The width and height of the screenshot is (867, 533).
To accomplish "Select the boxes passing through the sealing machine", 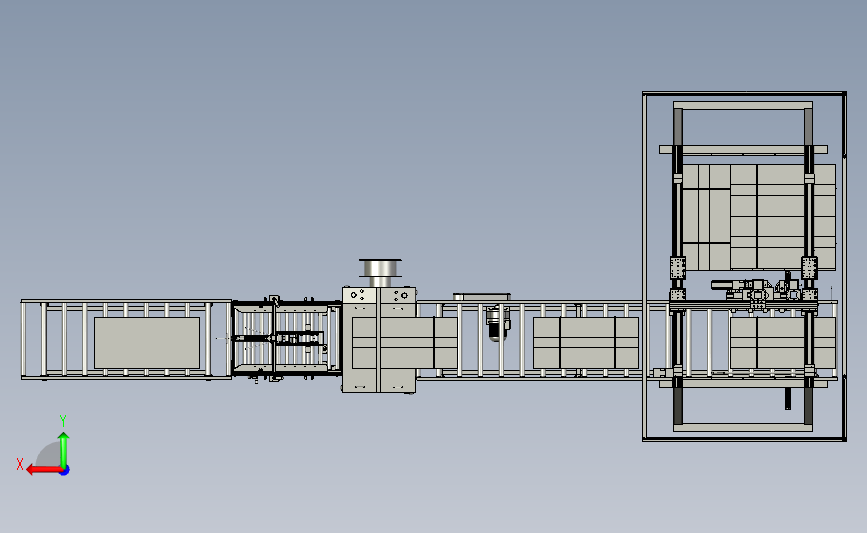I will (405, 343).
